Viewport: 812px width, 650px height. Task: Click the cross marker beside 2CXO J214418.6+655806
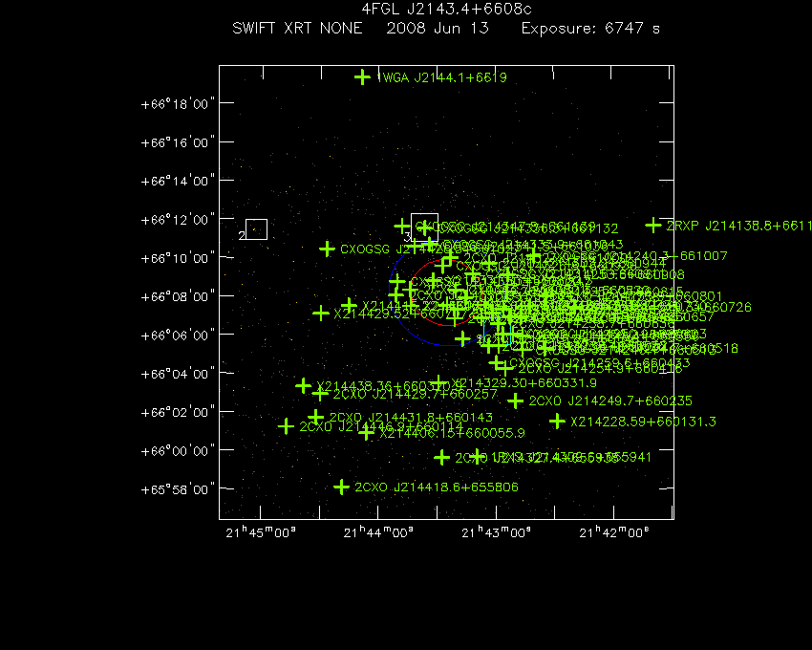[341, 487]
